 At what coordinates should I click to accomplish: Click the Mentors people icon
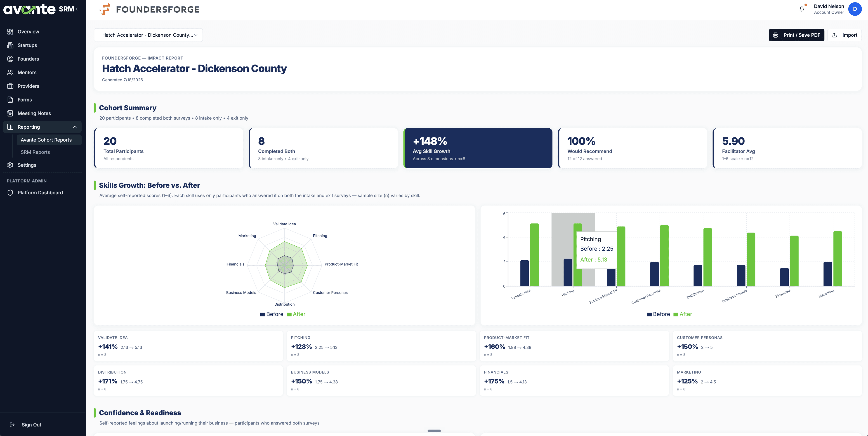coord(10,73)
